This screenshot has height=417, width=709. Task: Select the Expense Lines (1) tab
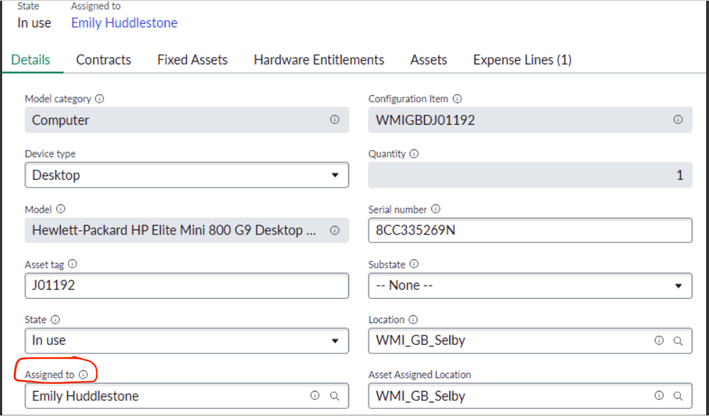(x=522, y=60)
